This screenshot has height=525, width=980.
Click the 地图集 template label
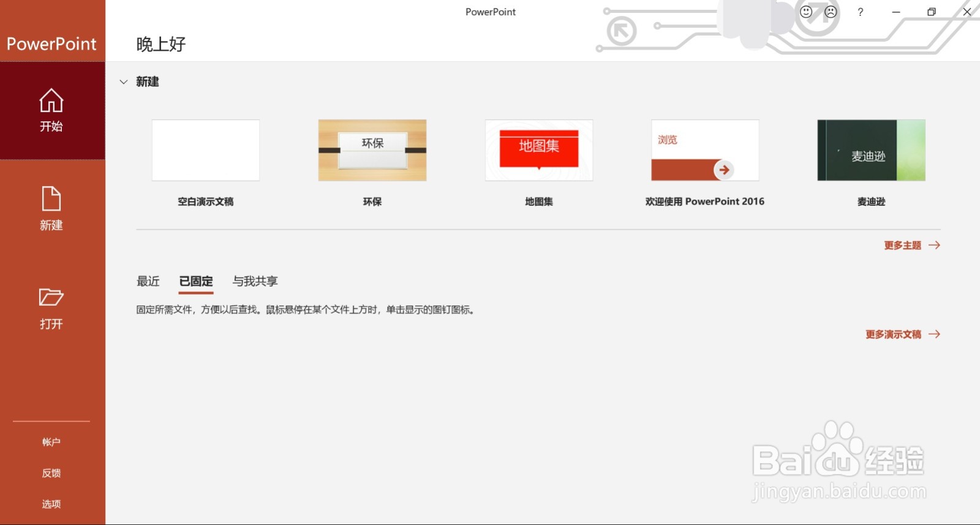pos(539,202)
